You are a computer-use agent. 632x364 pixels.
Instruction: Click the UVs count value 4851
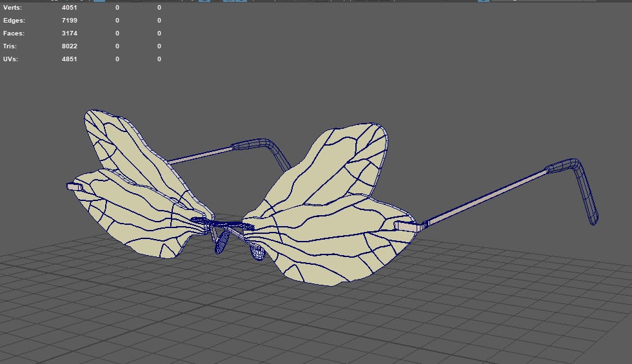[x=70, y=59]
